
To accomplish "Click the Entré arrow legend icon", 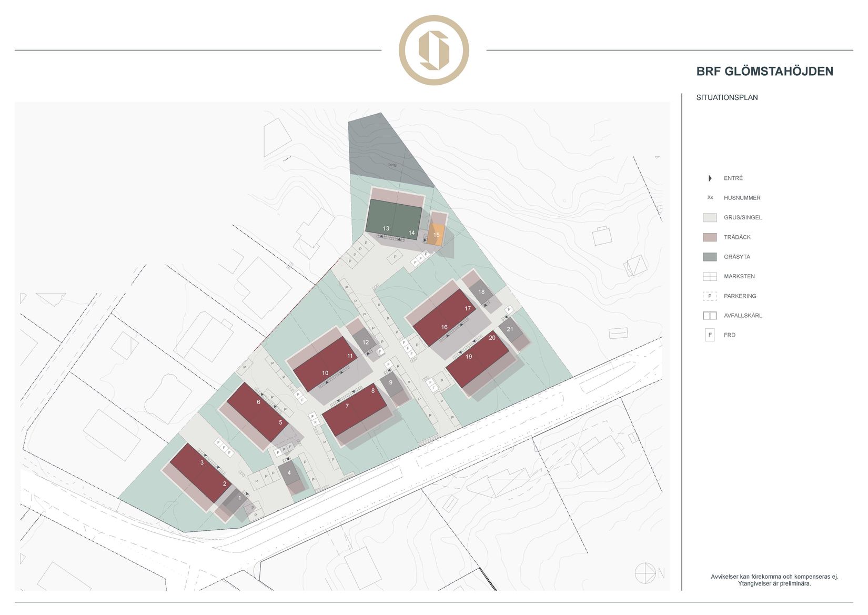I will click(710, 178).
